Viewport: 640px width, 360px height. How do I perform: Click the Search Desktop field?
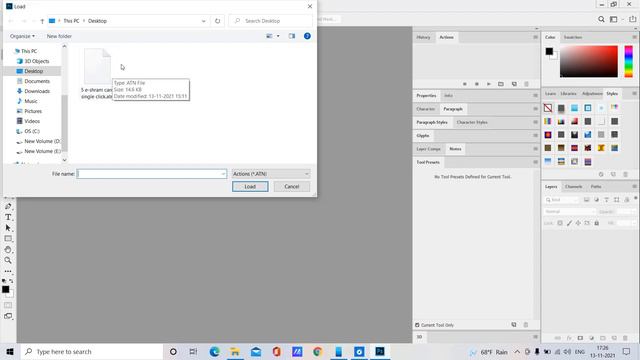(x=271, y=21)
